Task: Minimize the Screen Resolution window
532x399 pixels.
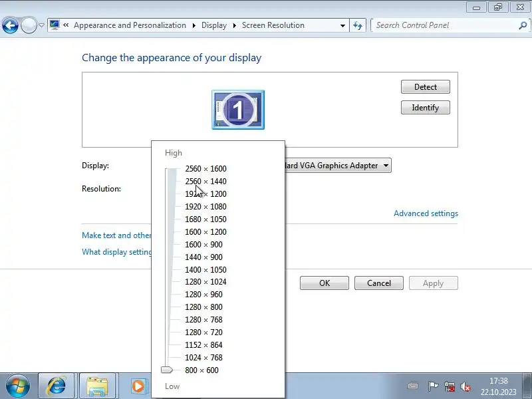Action: 476,7
